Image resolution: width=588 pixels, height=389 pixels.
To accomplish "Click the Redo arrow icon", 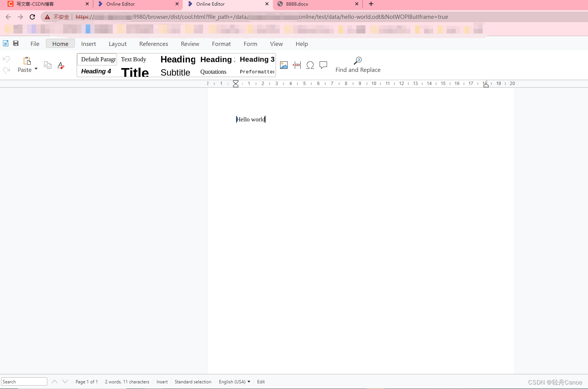I will click(6, 70).
